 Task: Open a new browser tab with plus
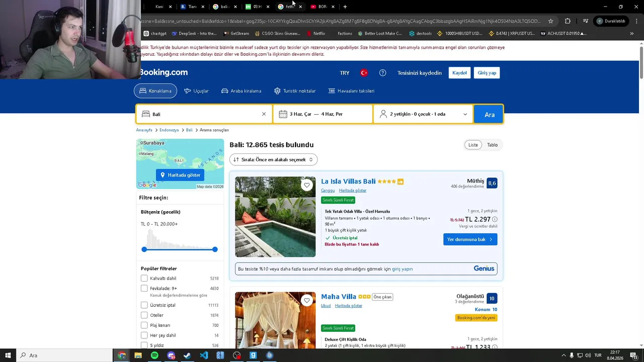coord(345,7)
